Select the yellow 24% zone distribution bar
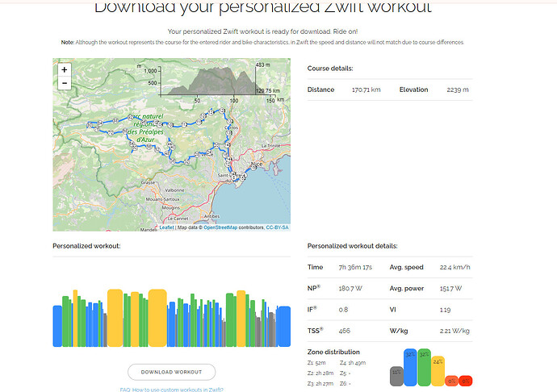557x392 pixels. [438, 371]
